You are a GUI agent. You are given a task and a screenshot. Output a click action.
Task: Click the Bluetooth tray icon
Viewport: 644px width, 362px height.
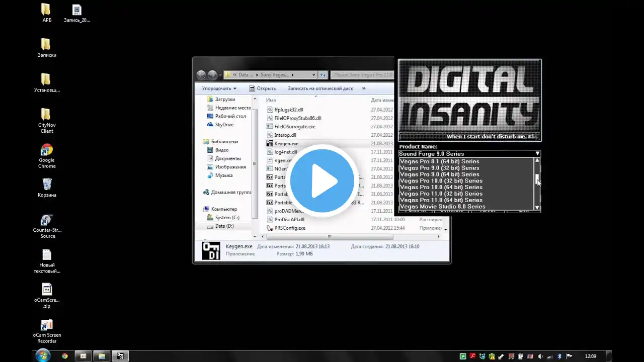(559, 356)
